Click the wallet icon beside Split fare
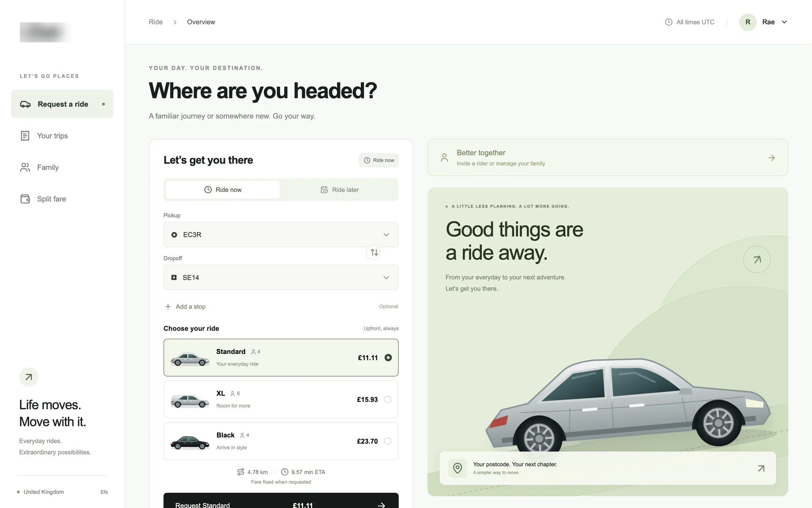The width and height of the screenshot is (812, 508). coord(25,199)
